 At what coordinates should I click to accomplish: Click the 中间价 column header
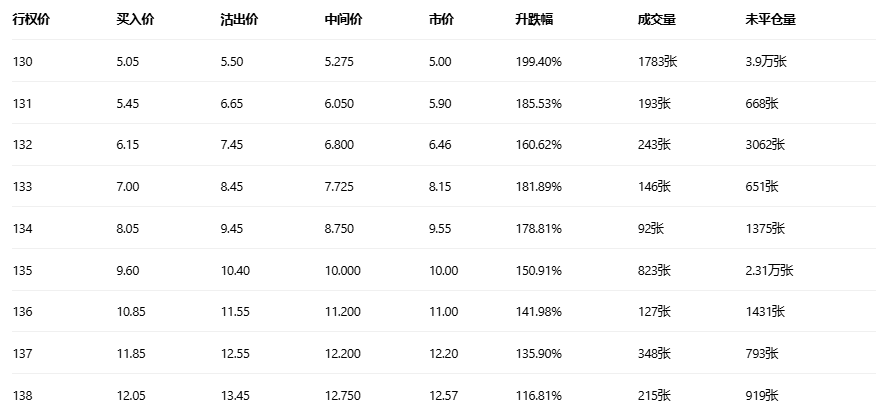click(343, 20)
